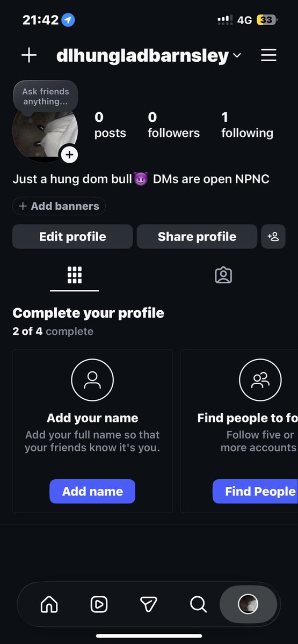Tap the plus badge on profile picture
This screenshot has height=644, width=298.
tap(69, 155)
